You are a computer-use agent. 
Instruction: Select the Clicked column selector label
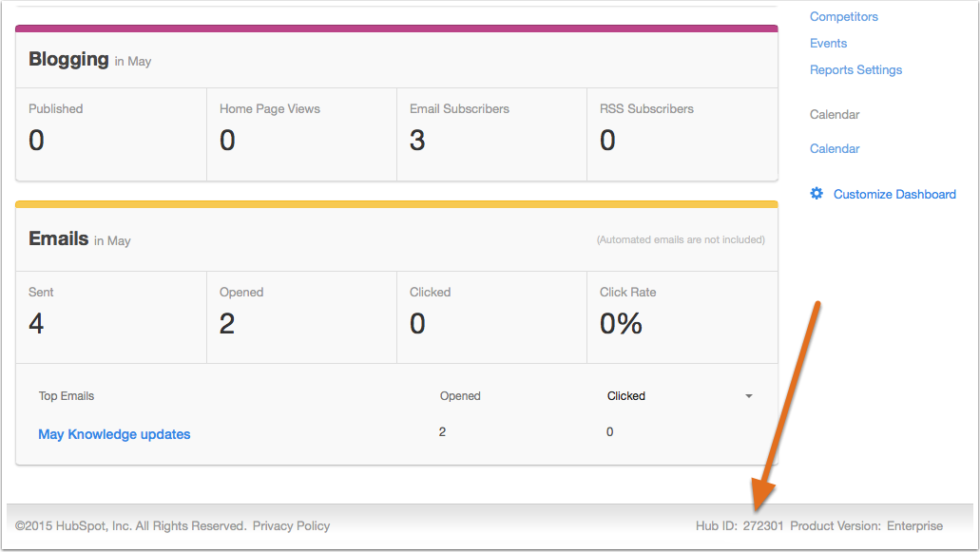pyautogui.click(x=625, y=396)
